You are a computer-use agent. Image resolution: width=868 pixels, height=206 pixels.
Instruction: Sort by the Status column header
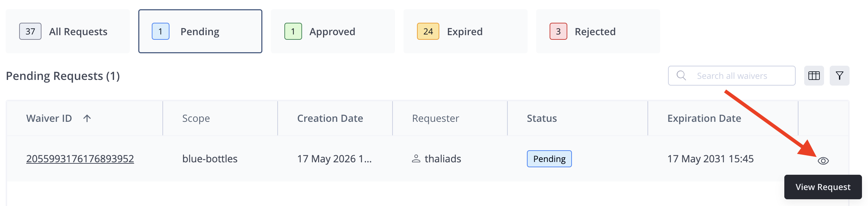(542, 118)
